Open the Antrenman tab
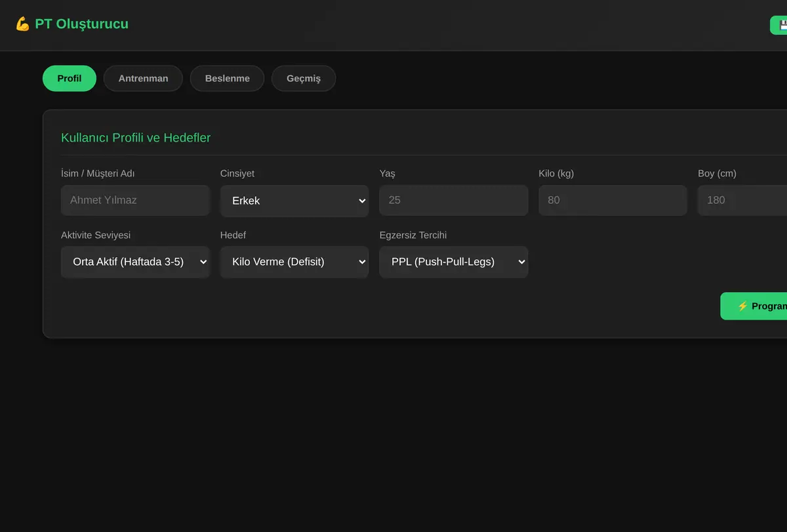 click(x=143, y=79)
